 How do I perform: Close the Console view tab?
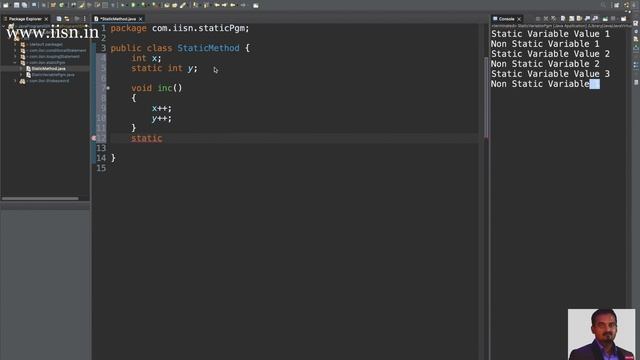click(519, 19)
